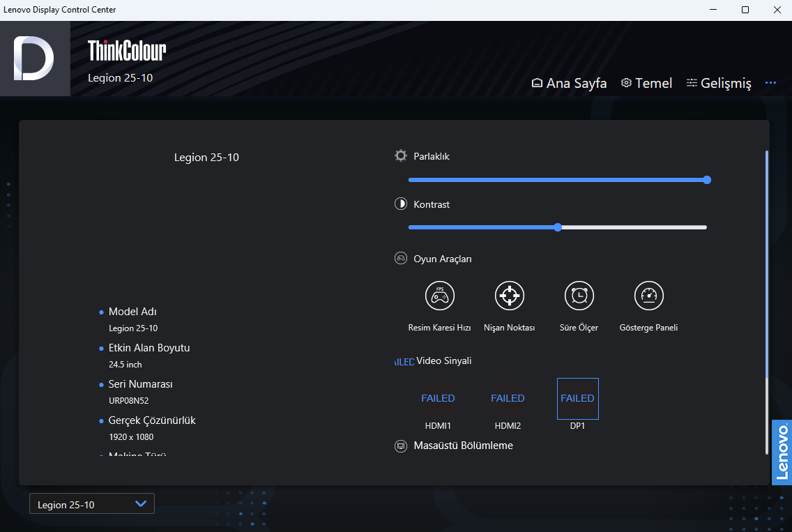Click the Display Control Center D logo

point(35,59)
